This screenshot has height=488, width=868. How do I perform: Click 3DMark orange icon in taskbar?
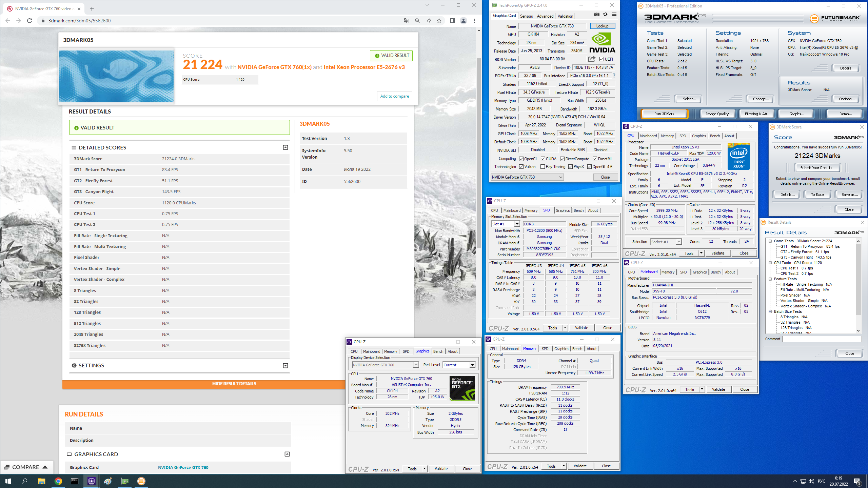click(x=141, y=481)
